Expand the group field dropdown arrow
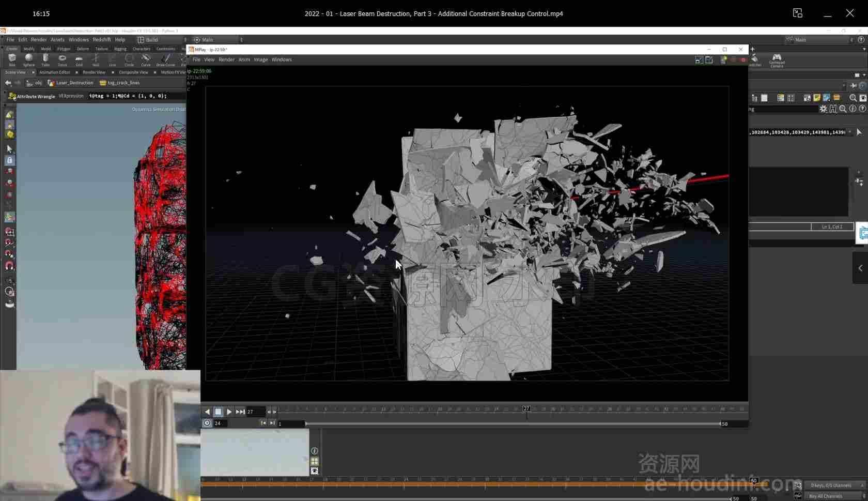This screenshot has width=868, height=501. (850, 132)
